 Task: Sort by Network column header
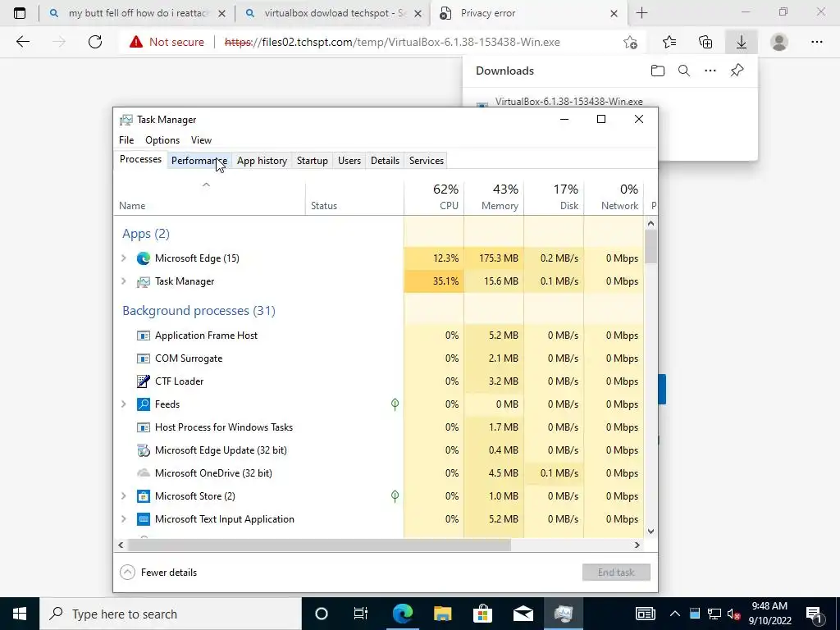(x=614, y=197)
